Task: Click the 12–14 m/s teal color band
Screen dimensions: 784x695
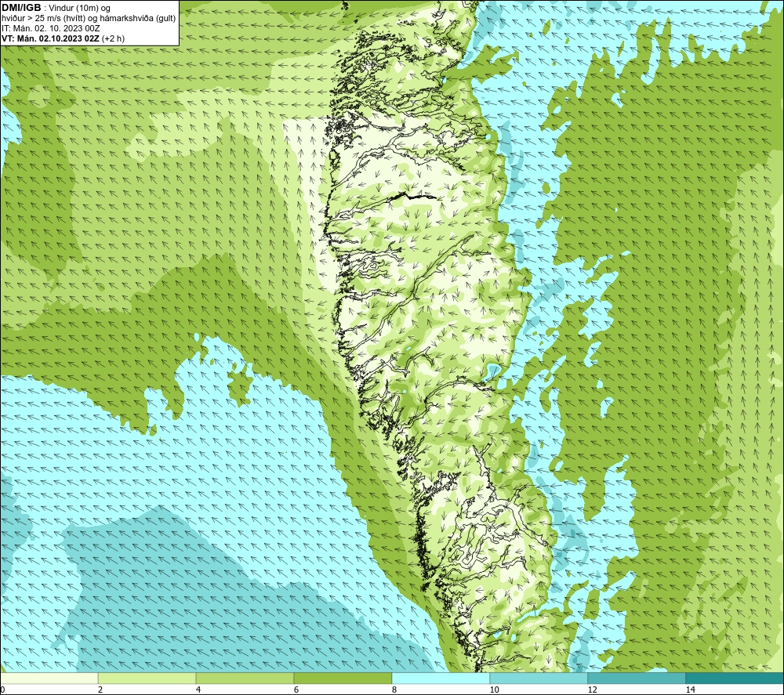Action: click(x=637, y=678)
